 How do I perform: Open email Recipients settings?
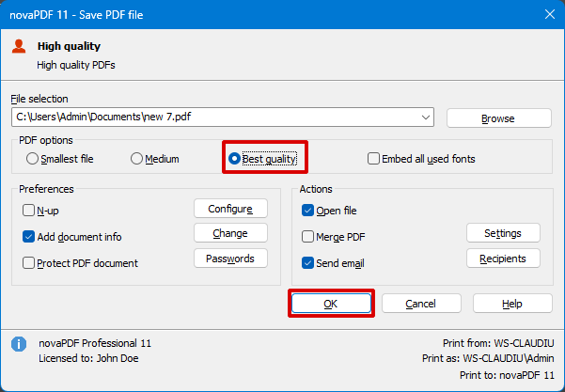click(503, 259)
